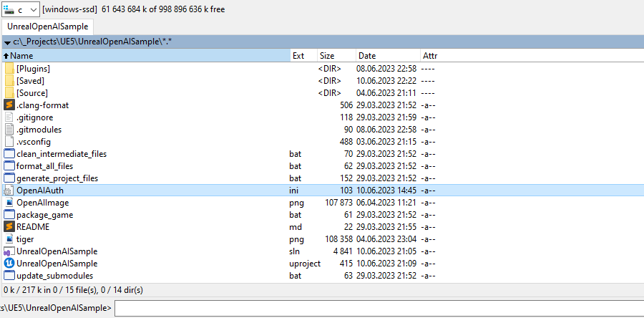Select the .clang-format file name

pyautogui.click(x=43, y=105)
